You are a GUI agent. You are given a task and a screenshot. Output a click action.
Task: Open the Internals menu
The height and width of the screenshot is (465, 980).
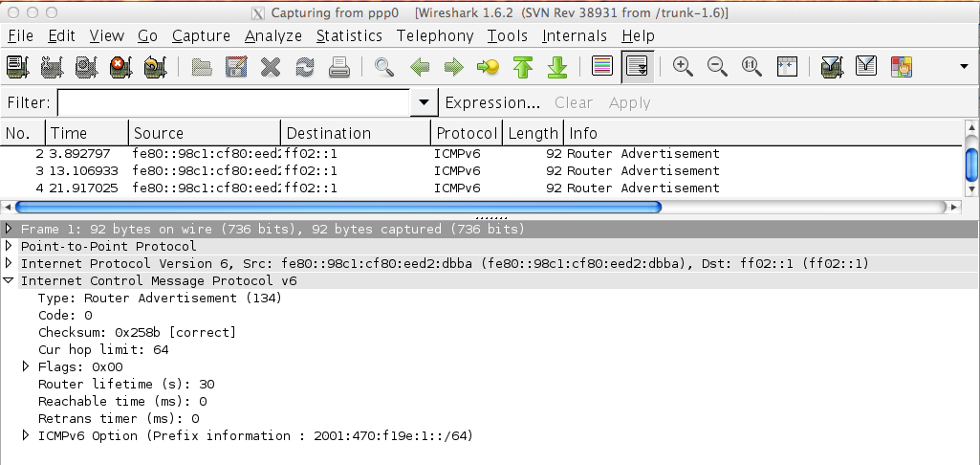tap(575, 35)
